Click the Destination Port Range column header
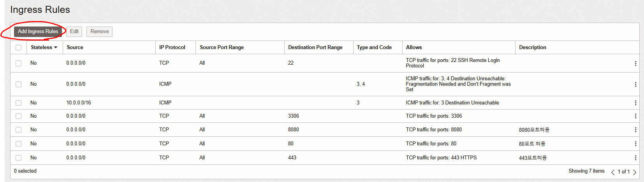Screen dimensions: 644x182 tap(315, 48)
